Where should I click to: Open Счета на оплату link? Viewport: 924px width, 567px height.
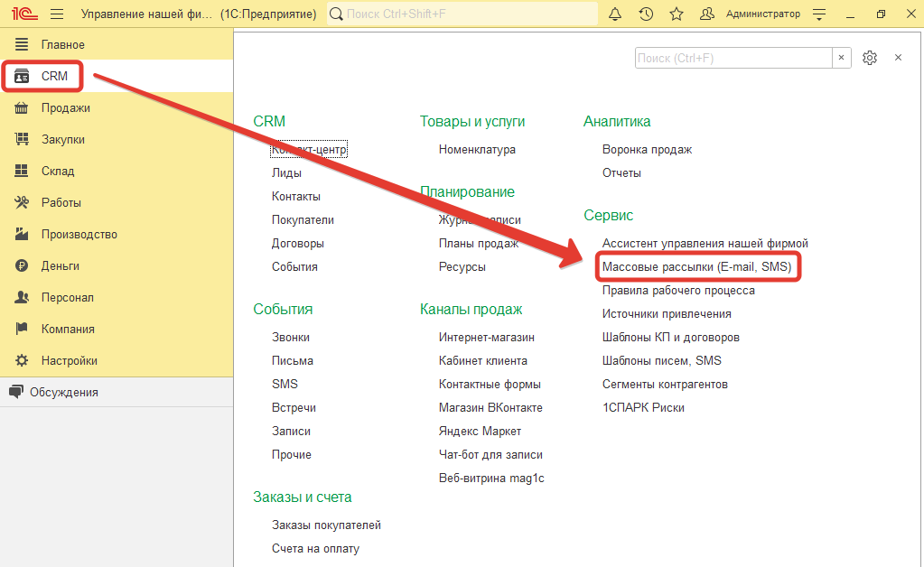(315, 549)
